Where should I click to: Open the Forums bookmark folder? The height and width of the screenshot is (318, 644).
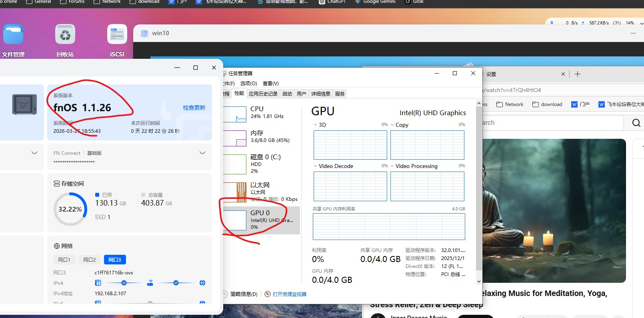point(72,2)
